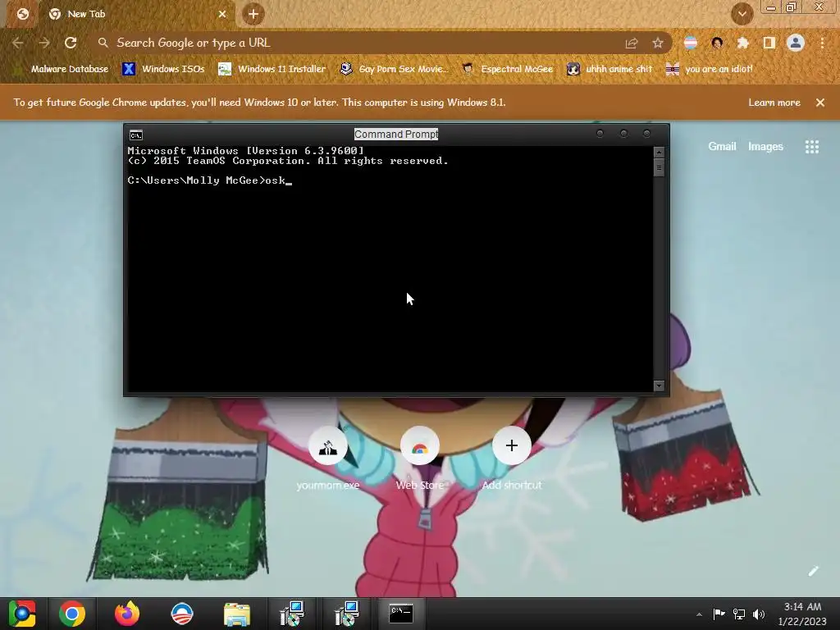Open the Windows ISOs bookmark

163,69
